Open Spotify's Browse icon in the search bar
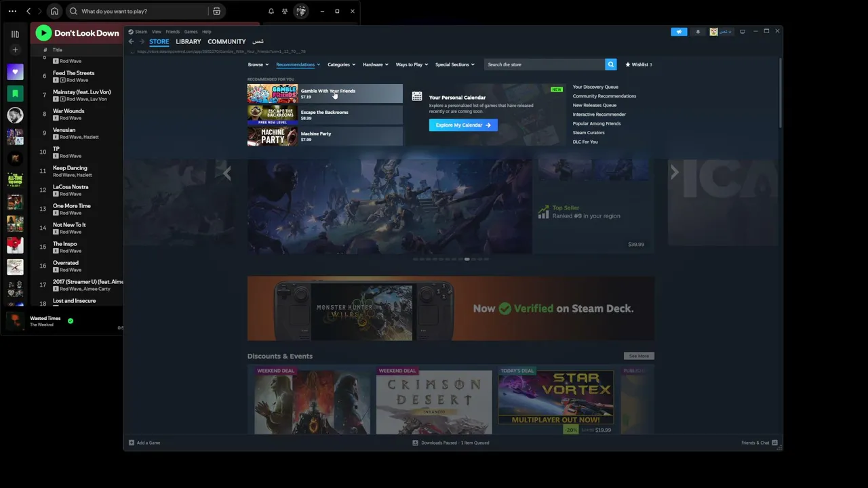868x488 pixels. (216, 12)
